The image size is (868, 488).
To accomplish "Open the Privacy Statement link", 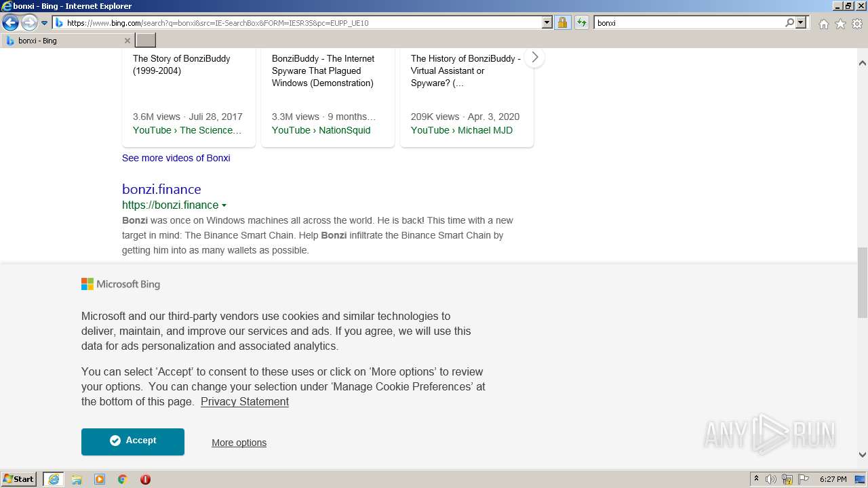I will pyautogui.click(x=245, y=401).
